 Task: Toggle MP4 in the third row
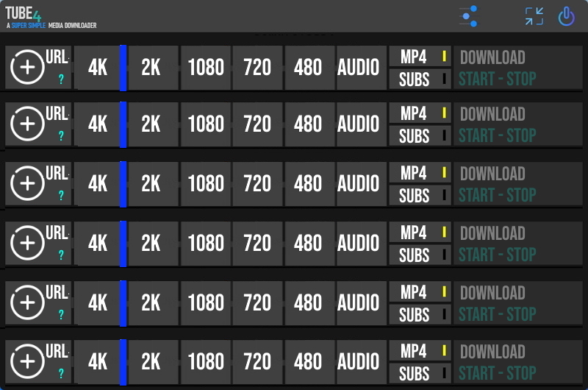(x=420, y=173)
